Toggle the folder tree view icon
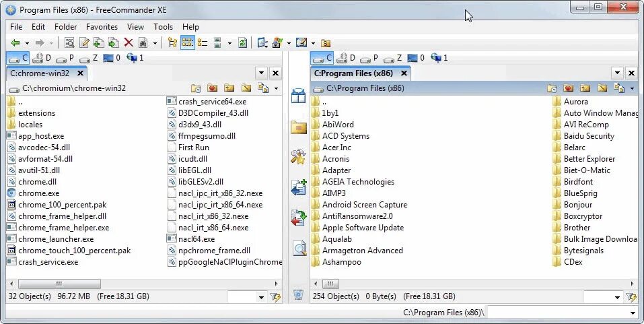 (x=172, y=42)
